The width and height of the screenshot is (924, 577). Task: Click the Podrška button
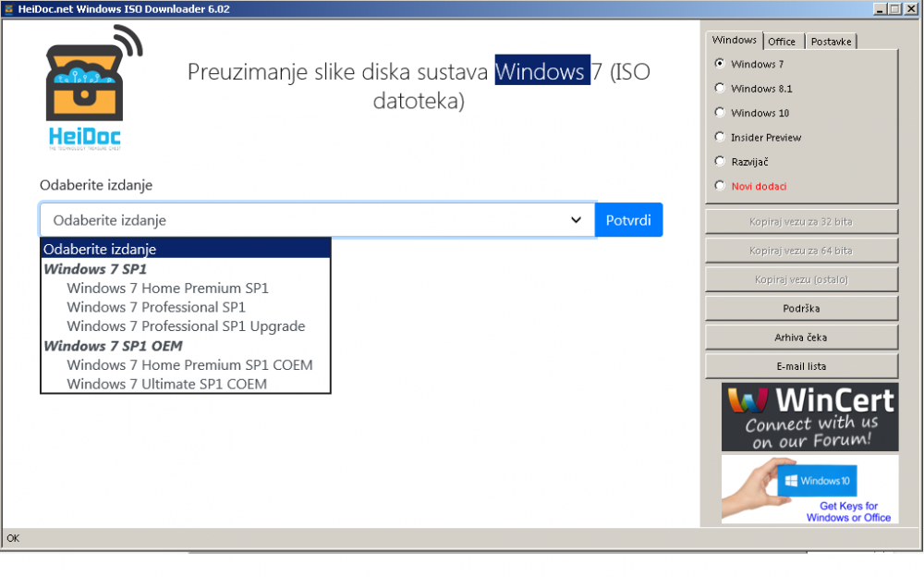[801, 308]
